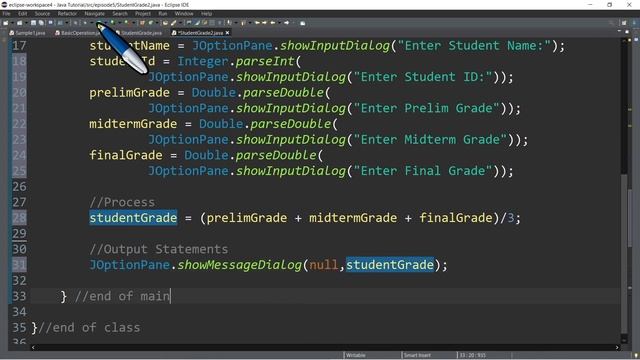This screenshot has width=640, height=360.
Task: Open the Help menu
Action: tap(206, 13)
